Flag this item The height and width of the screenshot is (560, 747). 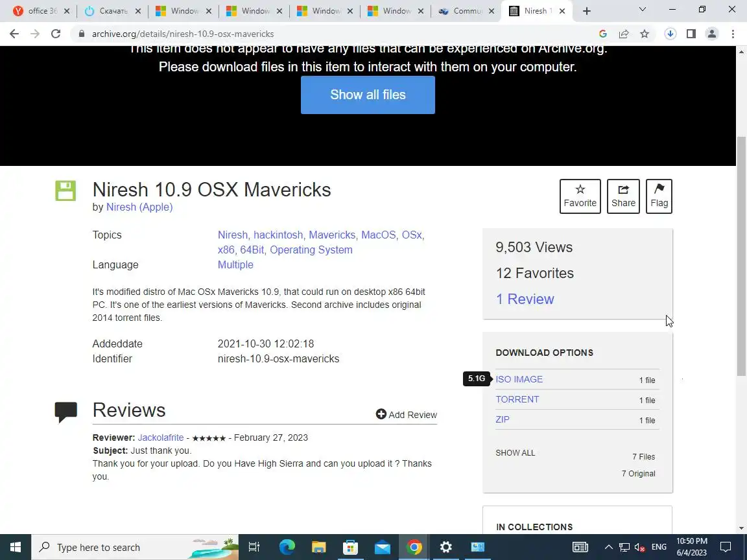[659, 196]
